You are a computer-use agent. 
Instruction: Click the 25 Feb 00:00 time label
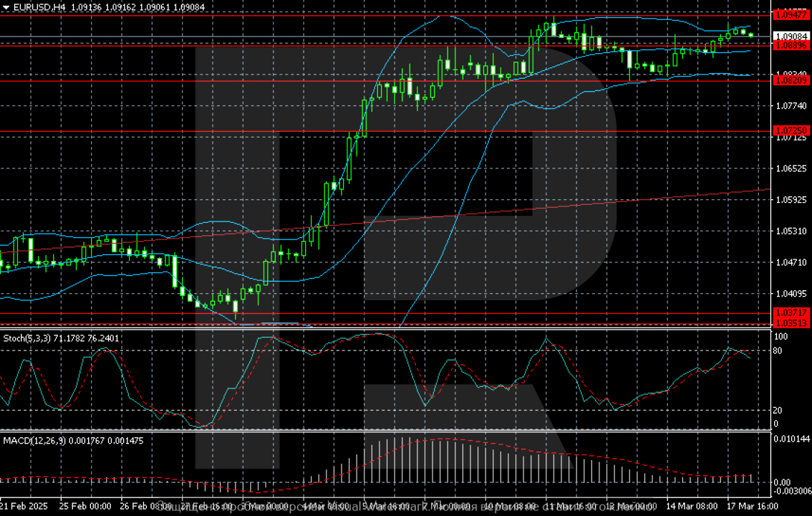pos(84,505)
